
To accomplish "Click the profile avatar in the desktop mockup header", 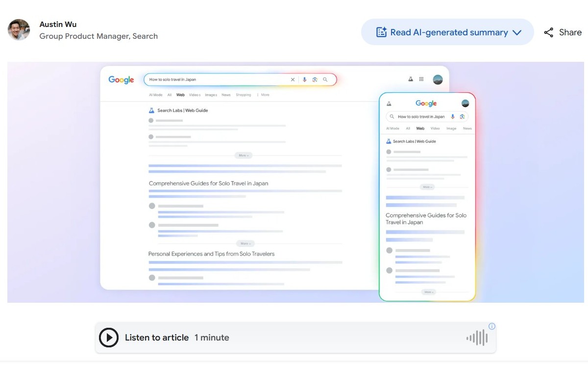I will [438, 79].
